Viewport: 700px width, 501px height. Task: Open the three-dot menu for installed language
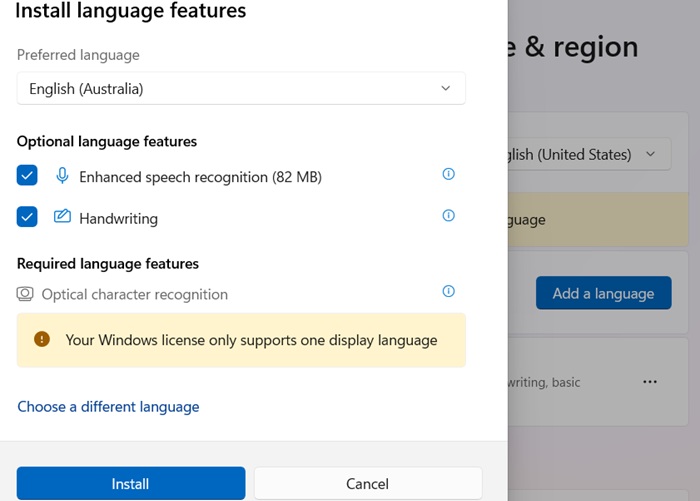tap(650, 382)
